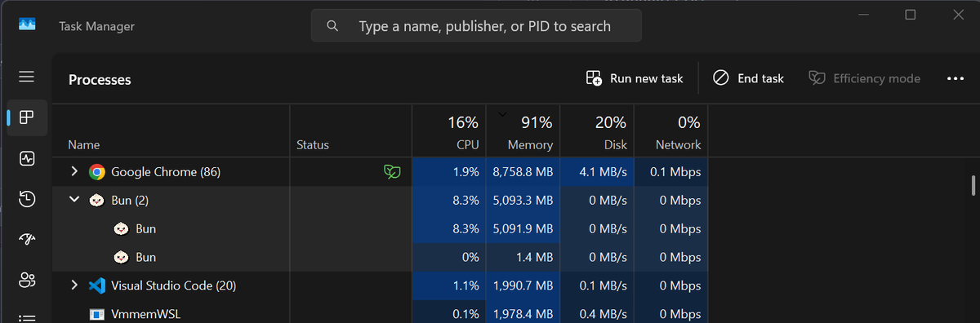The width and height of the screenshot is (980, 323).
Task: Select the Visual Studio Code (20) row name
Action: tap(173, 286)
